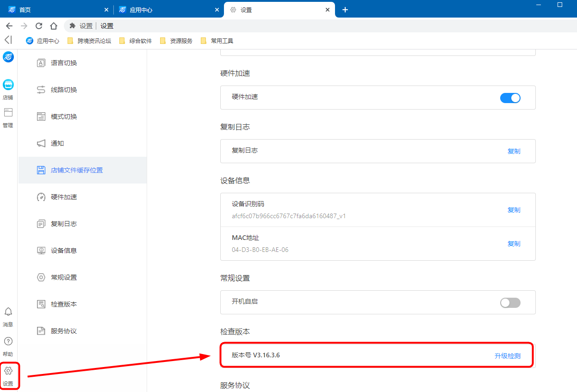Open the 管理 management icon in sidebar
577x392 pixels.
(8, 113)
